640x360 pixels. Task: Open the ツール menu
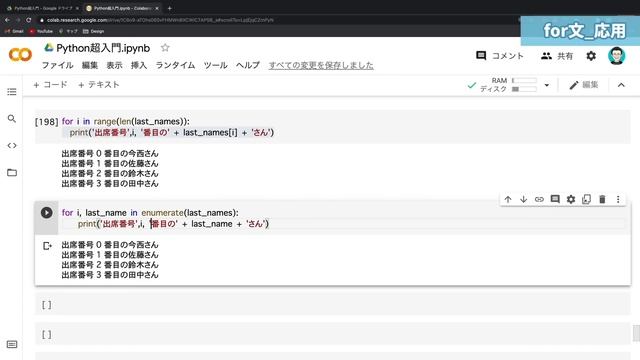[216, 65]
